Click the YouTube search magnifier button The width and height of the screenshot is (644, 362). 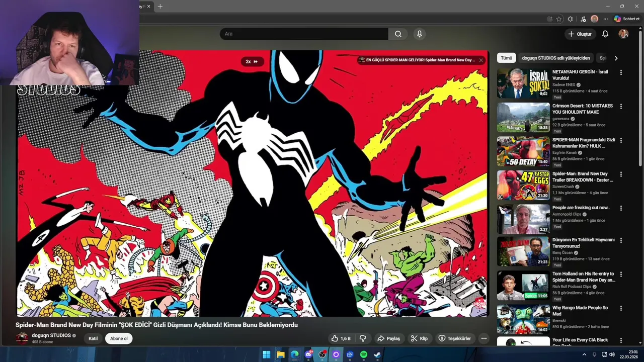point(398,34)
